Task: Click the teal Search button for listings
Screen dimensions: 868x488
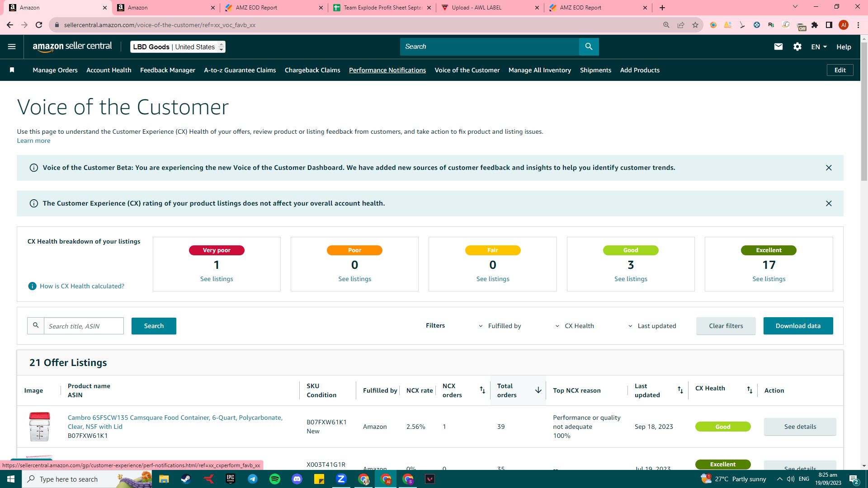Action: tap(154, 326)
